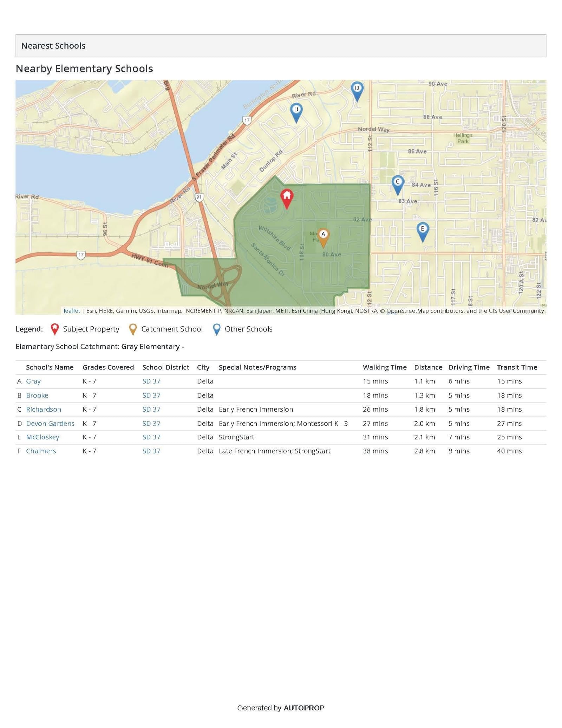The height and width of the screenshot is (728, 562).
Task: Click Highway 17 shield near River Rd
Action: [247, 120]
